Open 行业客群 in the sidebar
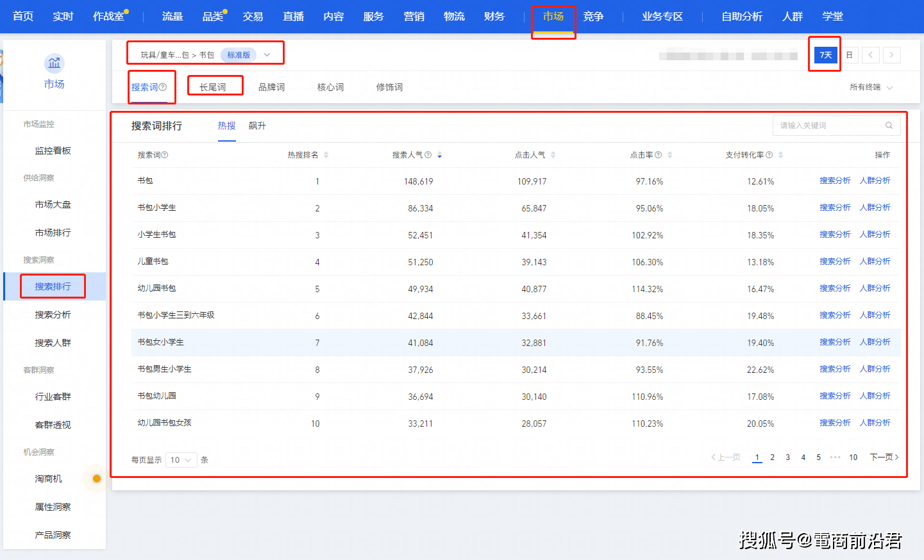Image resolution: width=924 pixels, height=560 pixels. [x=53, y=397]
